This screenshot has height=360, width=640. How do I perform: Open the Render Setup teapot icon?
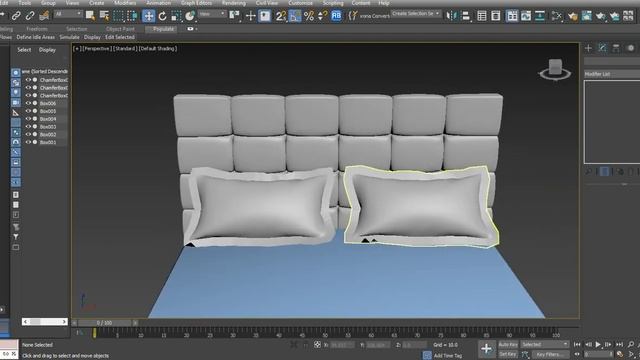pos(573,16)
